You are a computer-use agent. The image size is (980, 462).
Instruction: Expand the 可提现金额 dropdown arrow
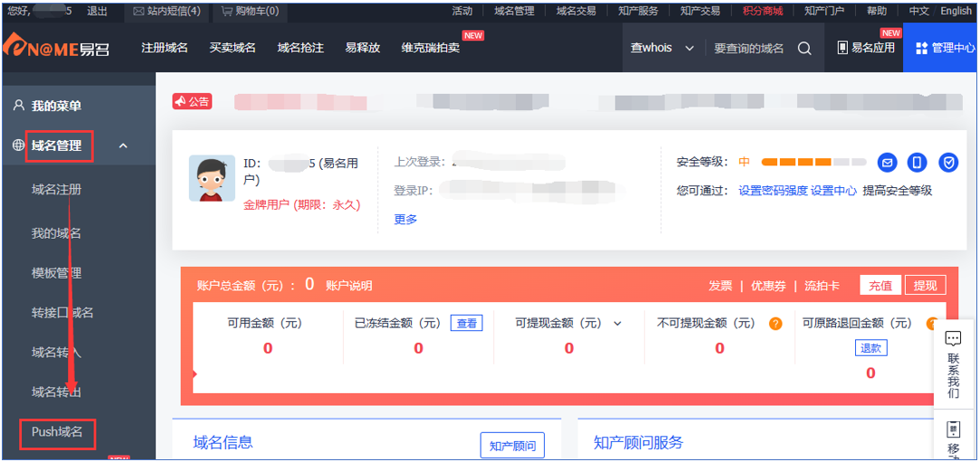618,324
